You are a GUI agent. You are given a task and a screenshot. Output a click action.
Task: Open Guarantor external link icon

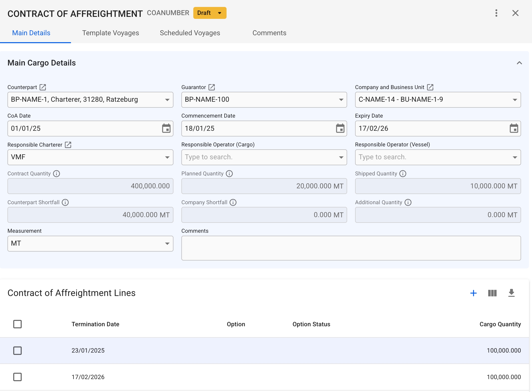[212, 87]
